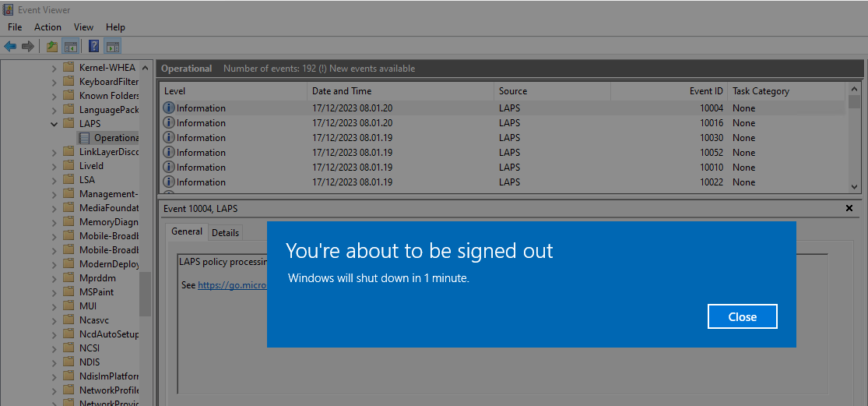Sort by the Level column header

233,91
